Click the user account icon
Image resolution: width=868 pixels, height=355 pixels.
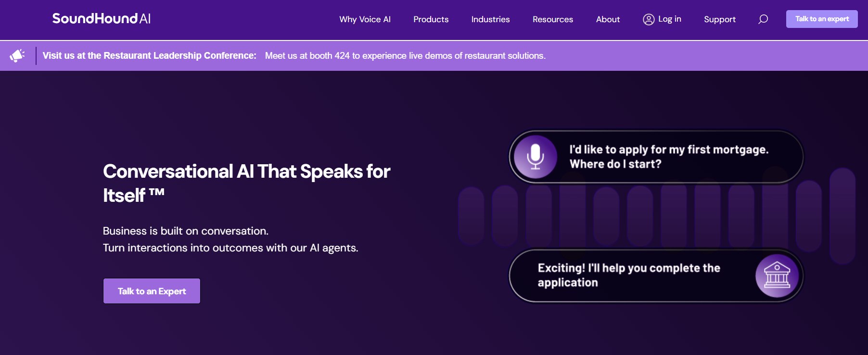(648, 19)
